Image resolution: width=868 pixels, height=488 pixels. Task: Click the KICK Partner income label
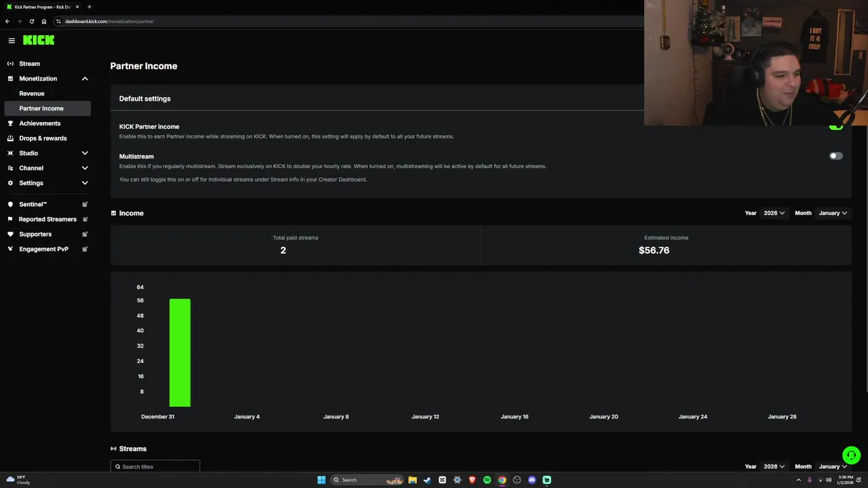click(149, 127)
